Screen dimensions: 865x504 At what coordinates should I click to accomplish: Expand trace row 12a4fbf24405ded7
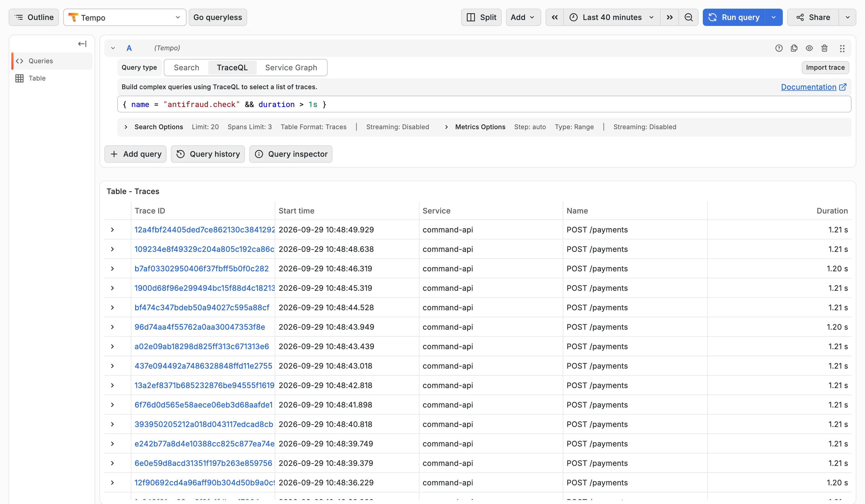(112, 230)
